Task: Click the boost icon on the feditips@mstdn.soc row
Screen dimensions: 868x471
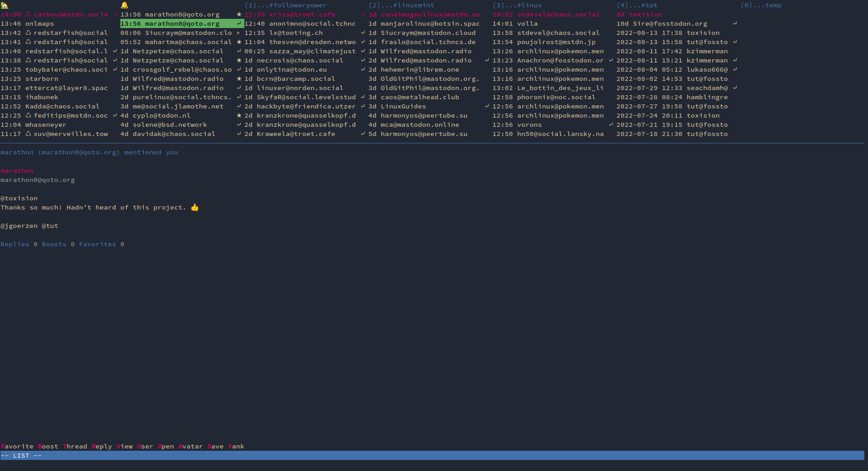Action: tap(28, 115)
